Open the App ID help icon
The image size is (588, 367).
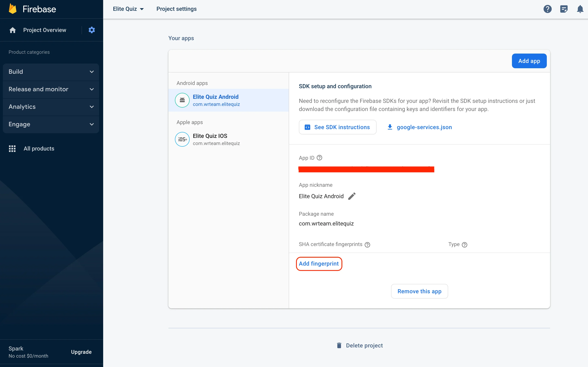click(x=319, y=157)
